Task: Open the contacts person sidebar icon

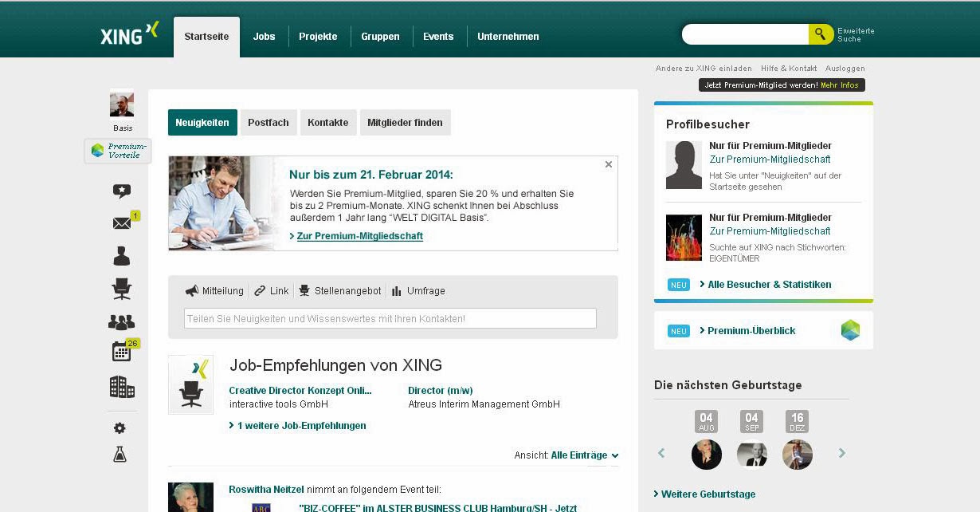Action: coord(122,256)
